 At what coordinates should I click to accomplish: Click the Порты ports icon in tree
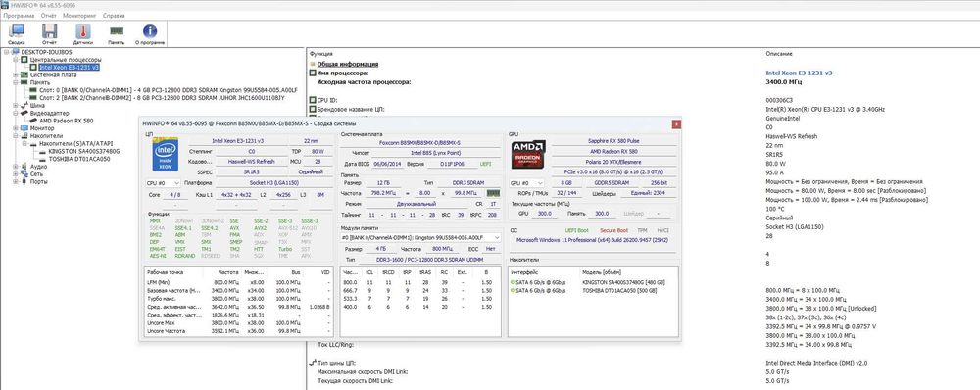pyautogui.click(x=25, y=182)
